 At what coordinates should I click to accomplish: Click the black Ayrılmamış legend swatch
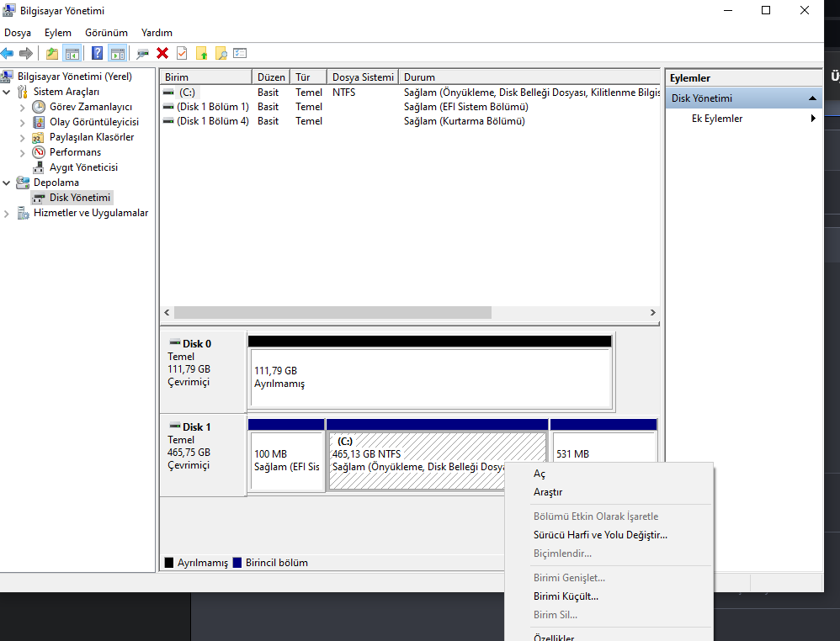169,563
